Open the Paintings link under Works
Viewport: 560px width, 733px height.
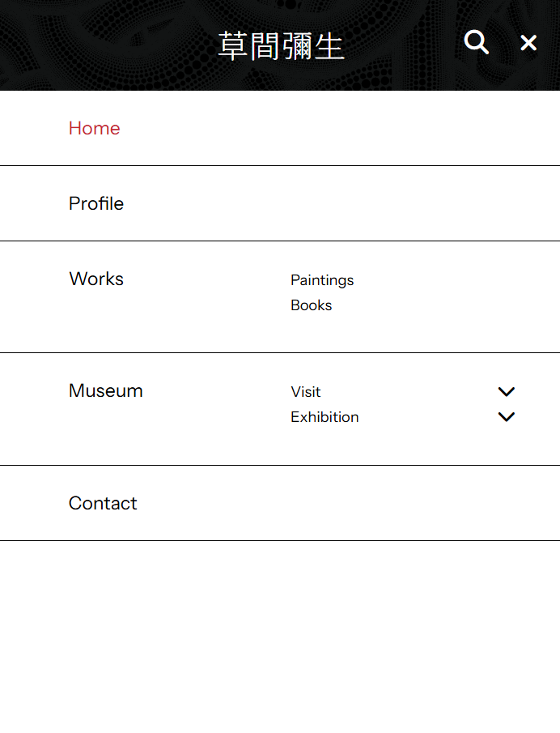[x=322, y=280]
